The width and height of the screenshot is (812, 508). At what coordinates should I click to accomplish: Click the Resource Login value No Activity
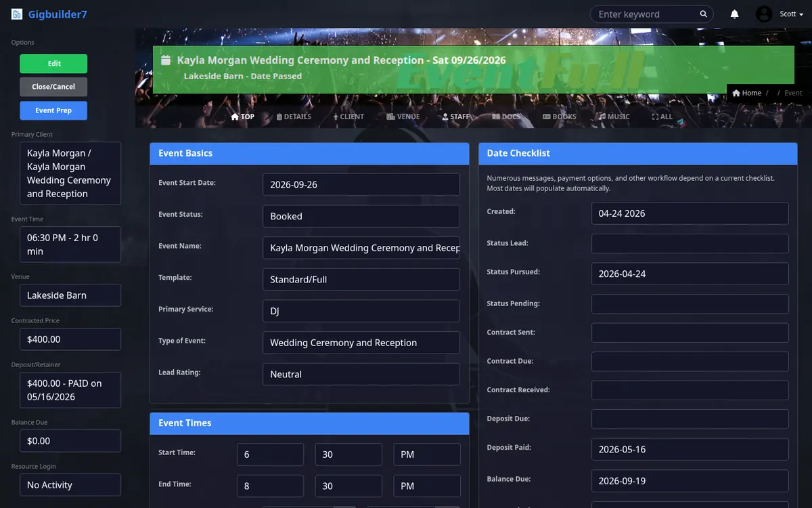[x=70, y=485]
